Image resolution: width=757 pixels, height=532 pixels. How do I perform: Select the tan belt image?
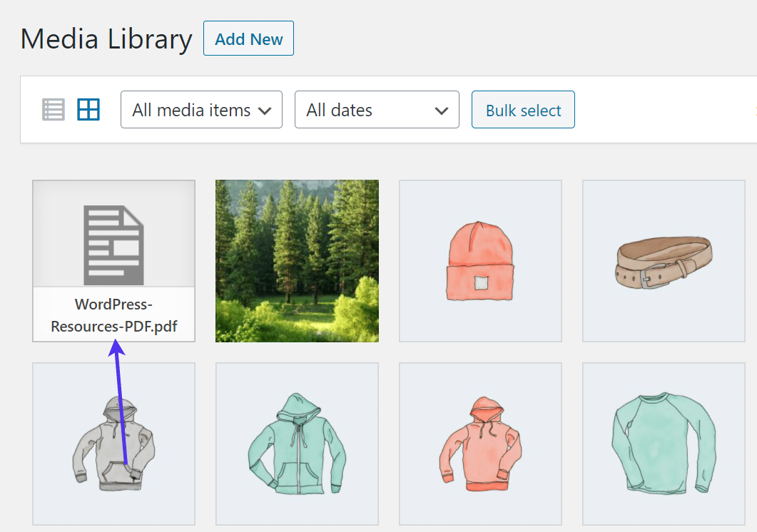pos(664,260)
